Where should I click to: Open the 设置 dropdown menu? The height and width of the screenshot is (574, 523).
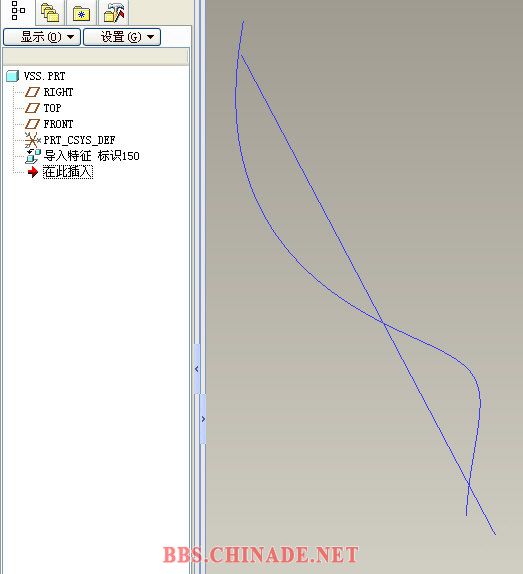pos(122,37)
